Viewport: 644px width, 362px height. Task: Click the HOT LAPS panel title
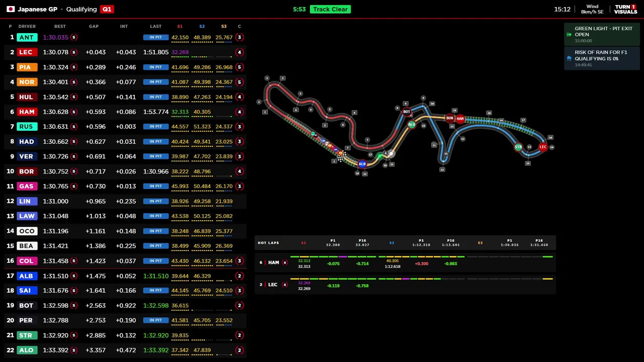coord(268,243)
